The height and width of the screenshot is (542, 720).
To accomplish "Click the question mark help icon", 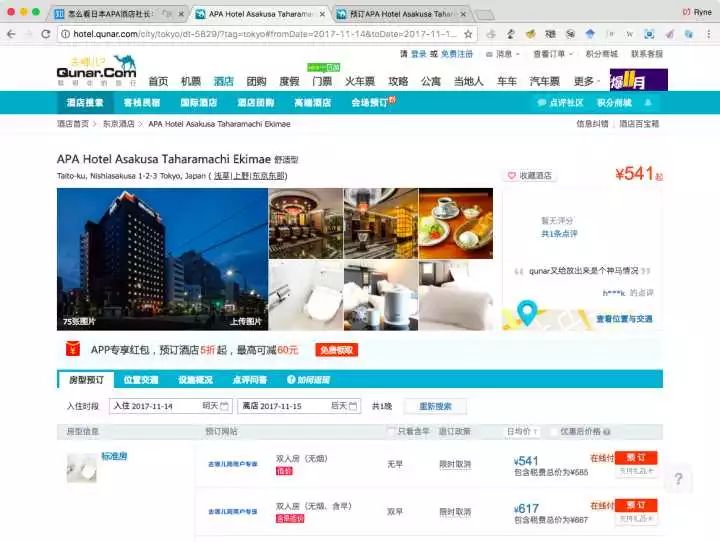I will coord(677,479).
